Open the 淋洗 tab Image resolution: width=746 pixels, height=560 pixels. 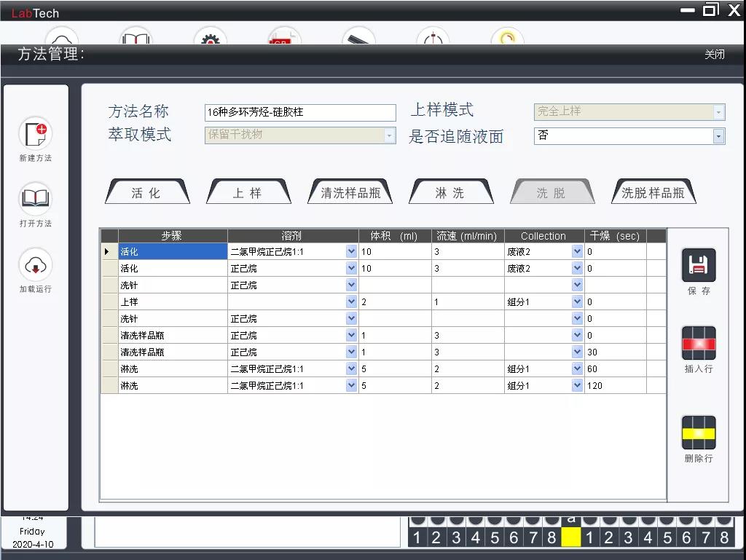(449, 193)
